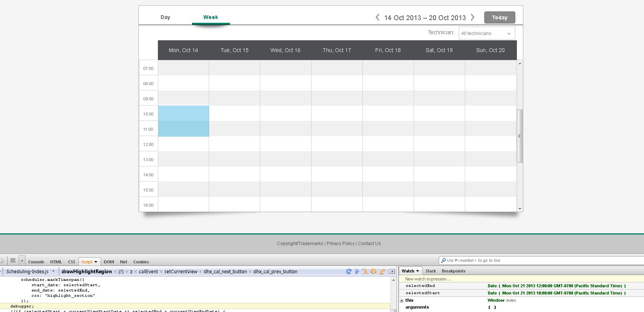Click the selectedEnd Date value 12:00:00

(557, 286)
